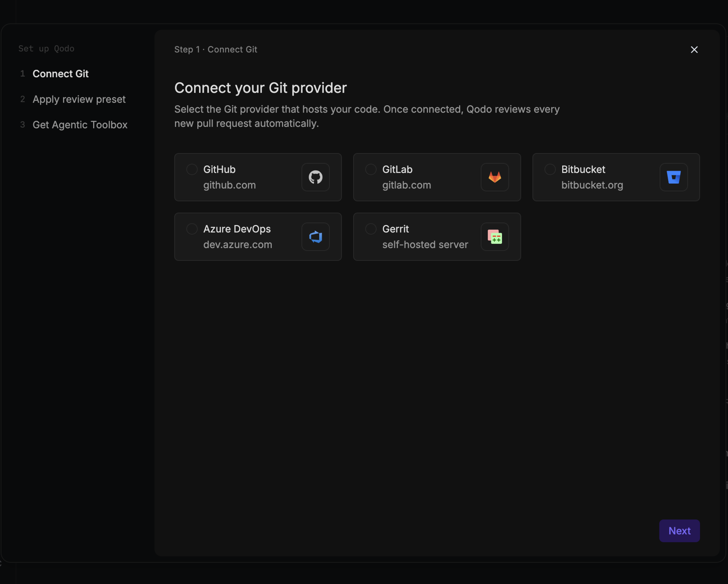Click the GitHub octocat logo icon
The width and height of the screenshot is (728, 584).
pos(315,177)
